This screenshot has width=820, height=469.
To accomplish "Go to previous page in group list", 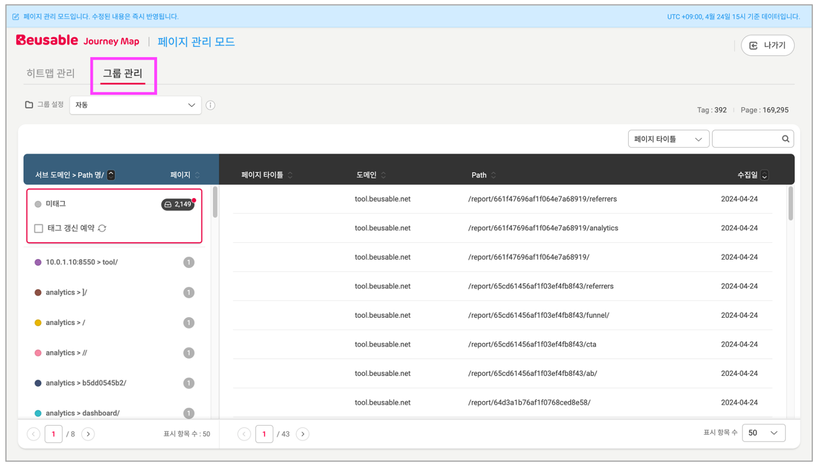I will 33,434.
